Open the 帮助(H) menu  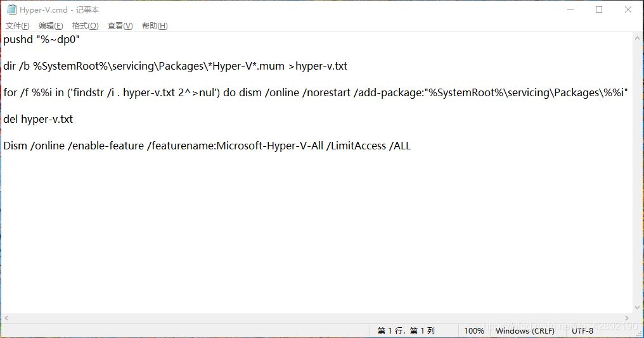(x=155, y=26)
